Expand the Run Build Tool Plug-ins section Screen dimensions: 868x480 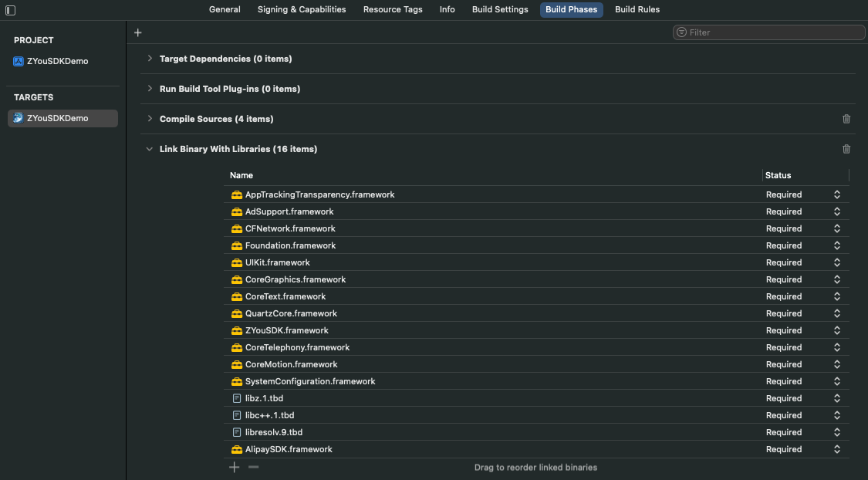coord(150,89)
